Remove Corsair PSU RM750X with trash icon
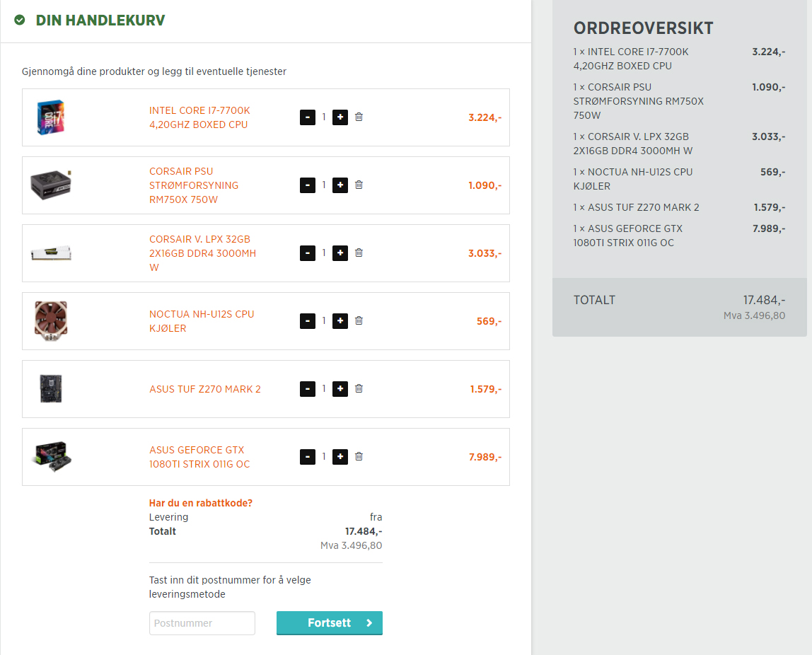Screen dimensions: 812x655 [359, 185]
